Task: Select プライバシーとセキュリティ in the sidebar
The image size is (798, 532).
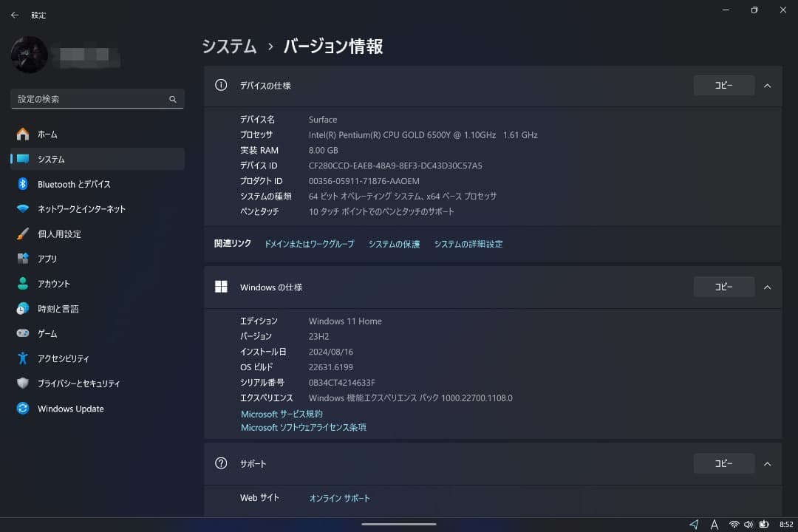Action: coord(78,383)
